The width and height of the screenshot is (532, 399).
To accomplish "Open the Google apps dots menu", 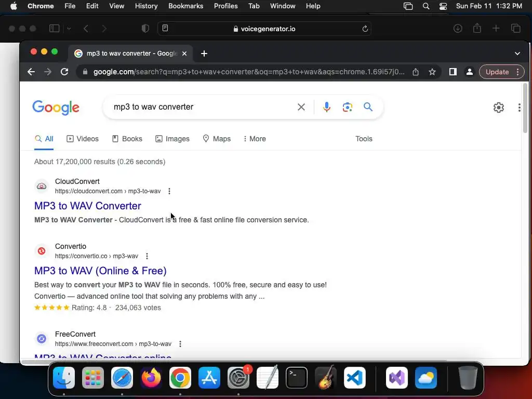I will tap(519, 108).
